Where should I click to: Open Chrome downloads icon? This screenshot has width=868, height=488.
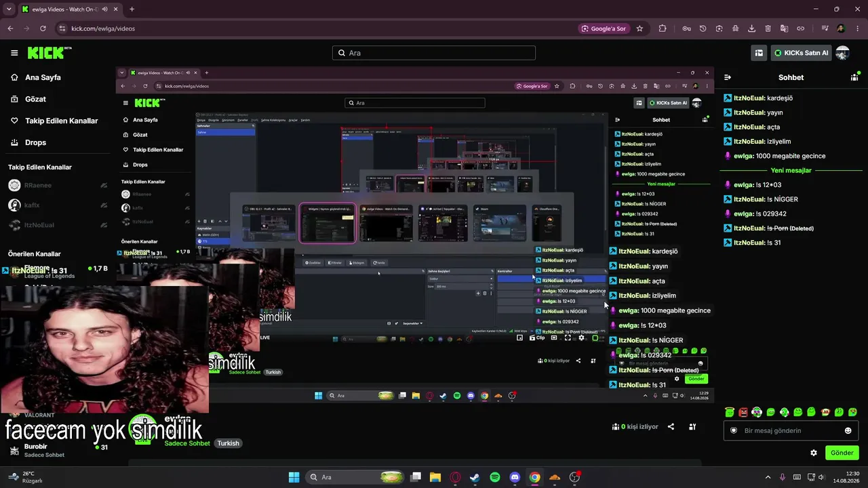pos(751,28)
